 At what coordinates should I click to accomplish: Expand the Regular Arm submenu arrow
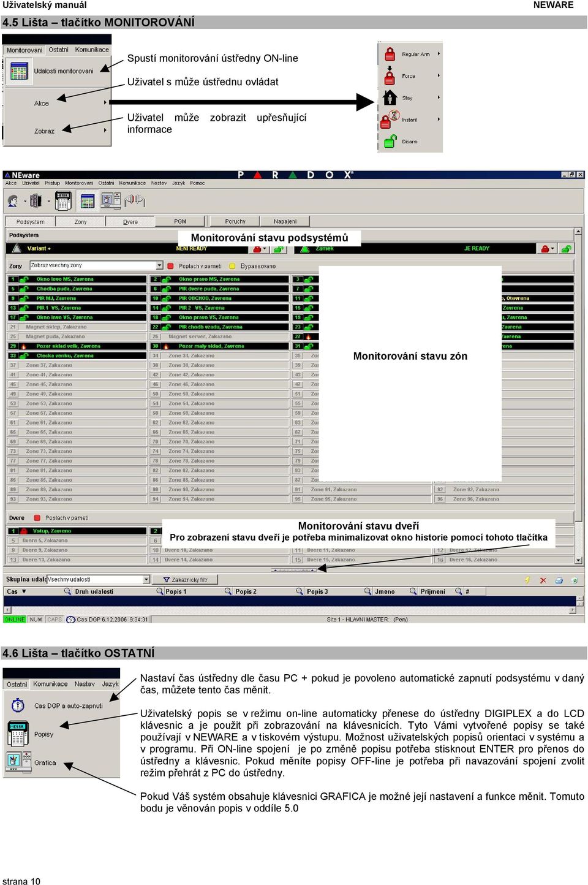pos(439,54)
